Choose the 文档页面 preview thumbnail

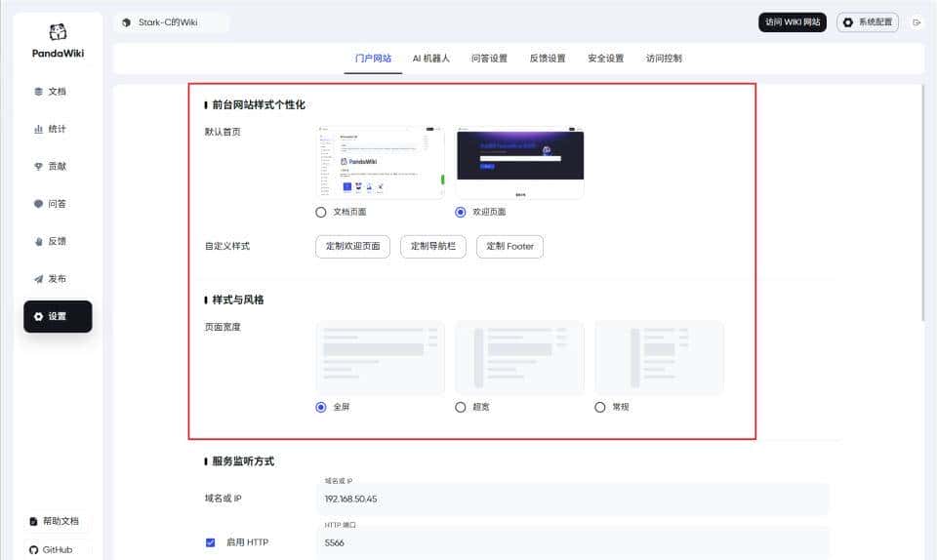click(380, 162)
